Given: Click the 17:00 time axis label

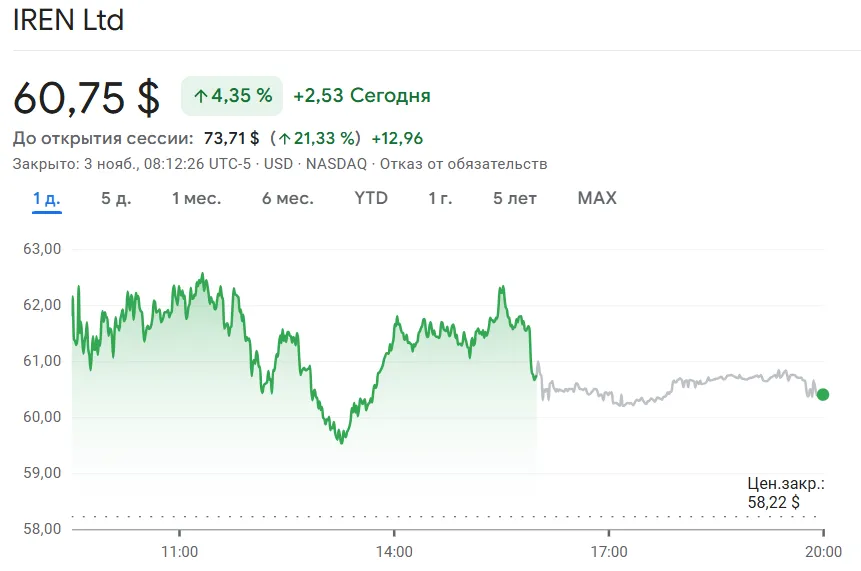Looking at the screenshot, I should point(609,551).
